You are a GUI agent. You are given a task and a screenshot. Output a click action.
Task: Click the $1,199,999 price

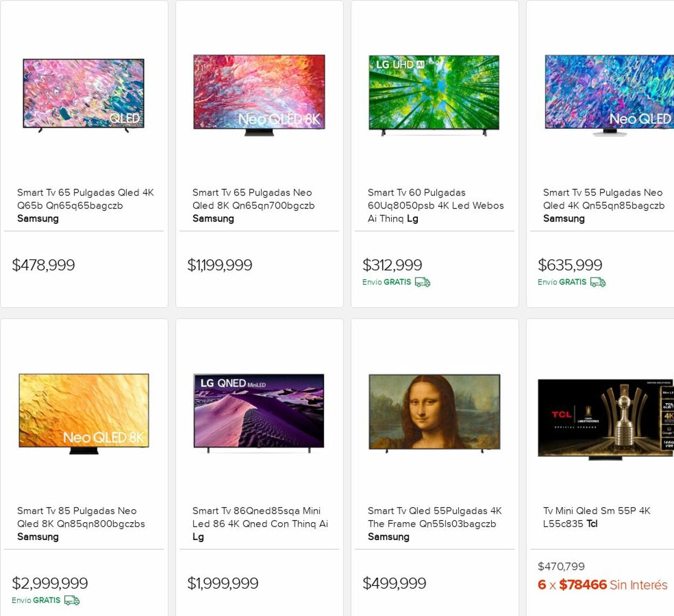tap(219, 265)
